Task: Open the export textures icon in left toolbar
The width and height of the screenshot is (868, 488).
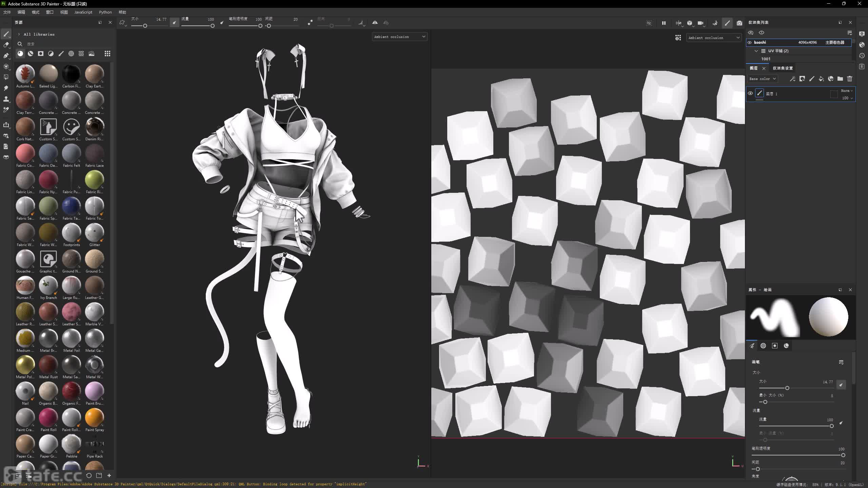Action: click(6, 125)
